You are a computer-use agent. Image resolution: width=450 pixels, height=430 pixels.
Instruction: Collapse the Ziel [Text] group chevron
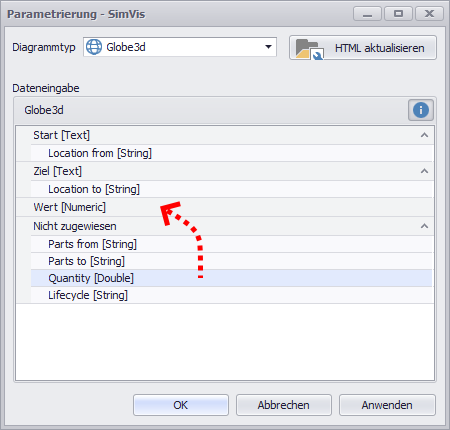424,171
